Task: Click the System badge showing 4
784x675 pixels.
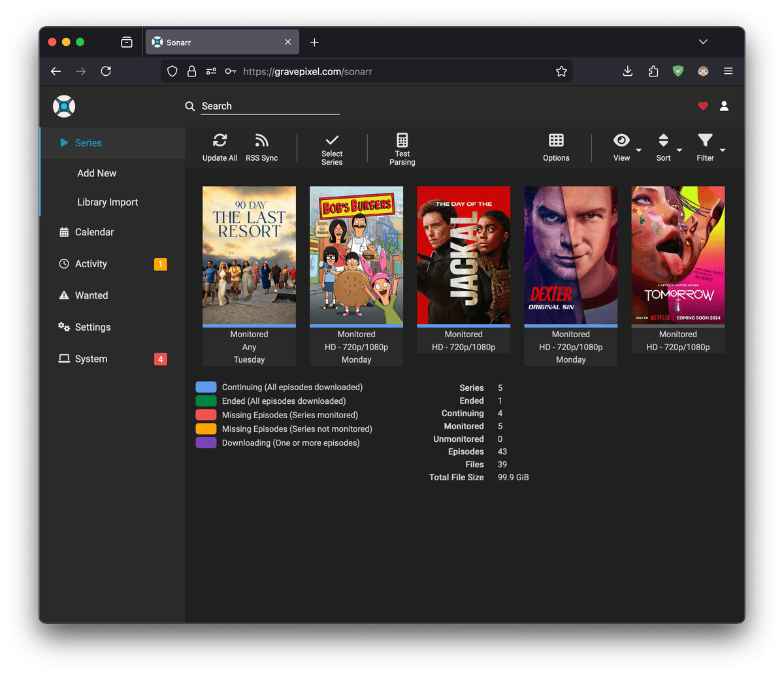Action: click(160, 359)
